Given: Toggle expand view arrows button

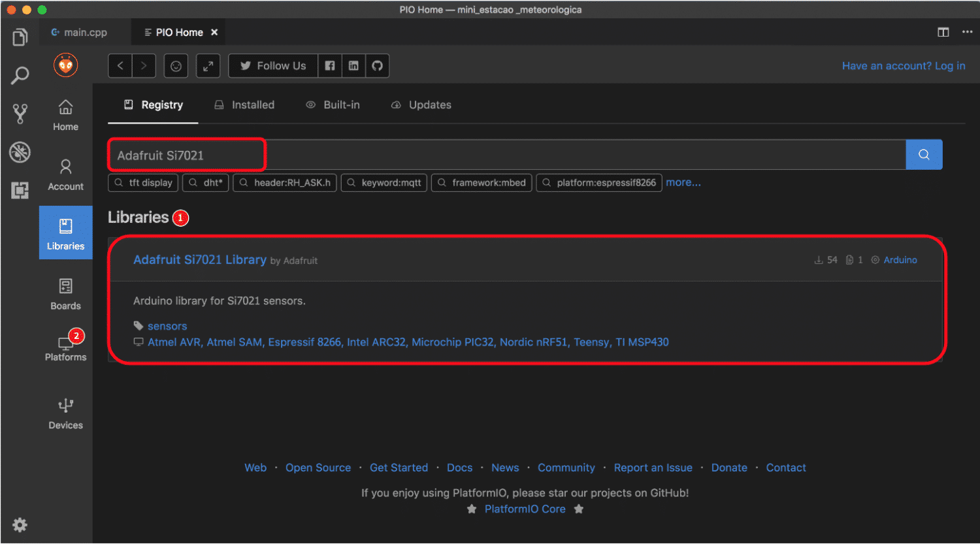Looking at the screenshot, I should (208, 66).
